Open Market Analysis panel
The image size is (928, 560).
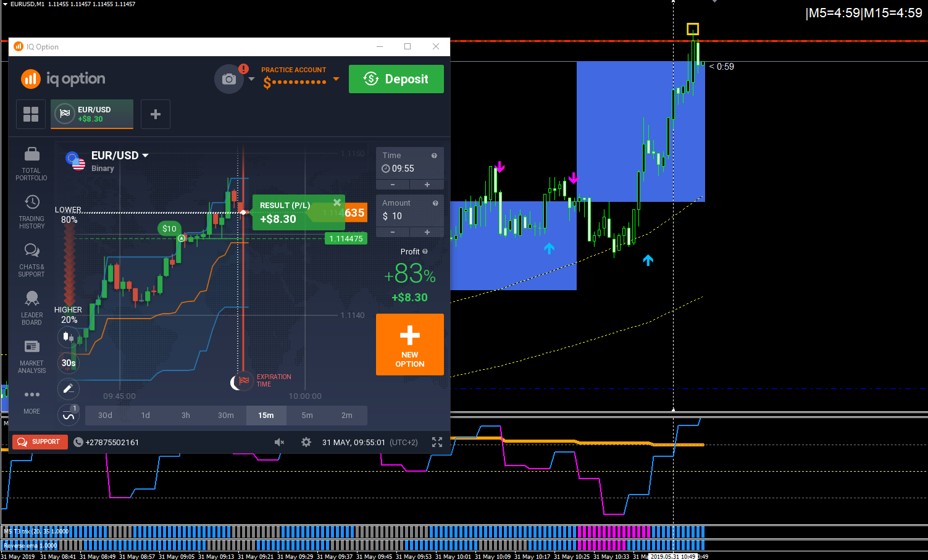(x=31, y=357)
